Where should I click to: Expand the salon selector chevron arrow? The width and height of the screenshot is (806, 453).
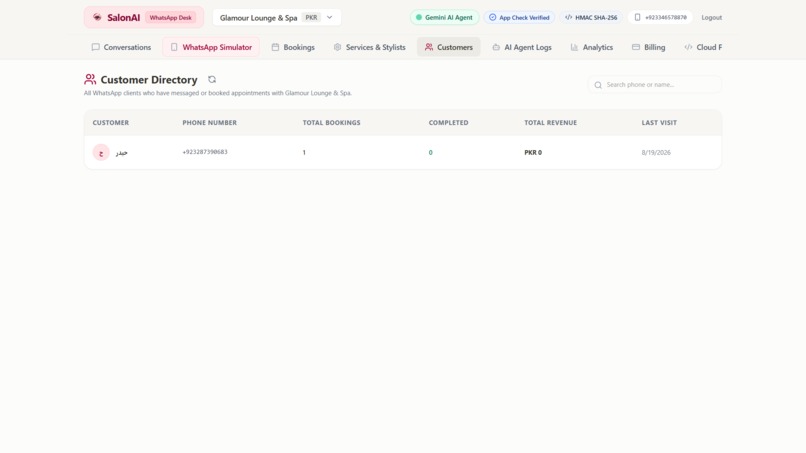pyautogui.click(x=329, y=17)
